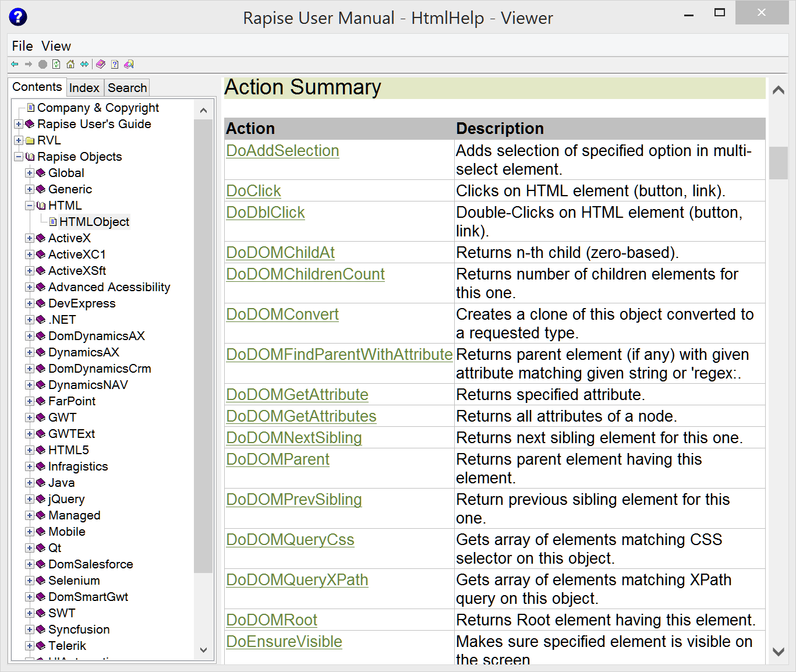The height and width of the screenshot is (672, 796).
Task: Open the help contents book icon
Action: pos(101,65)
